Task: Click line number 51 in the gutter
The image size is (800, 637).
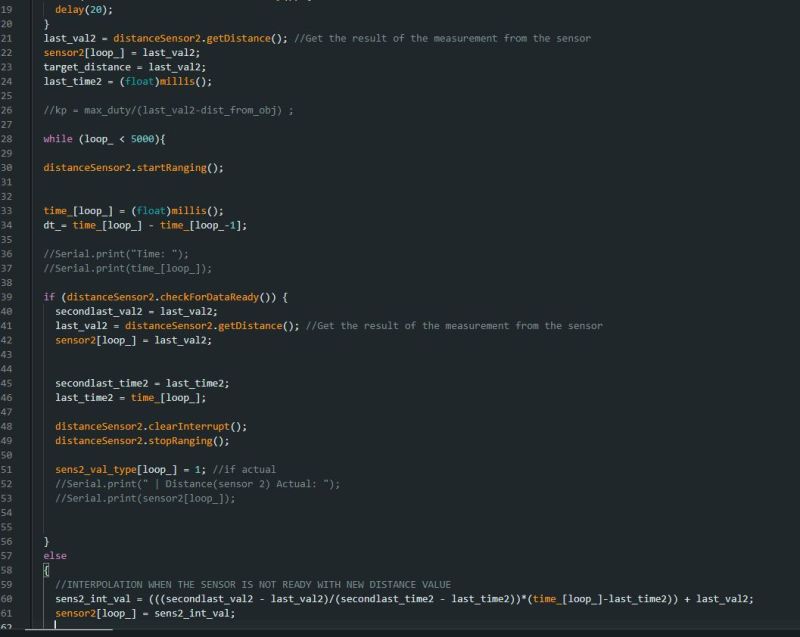Action: tap(6, 469)
